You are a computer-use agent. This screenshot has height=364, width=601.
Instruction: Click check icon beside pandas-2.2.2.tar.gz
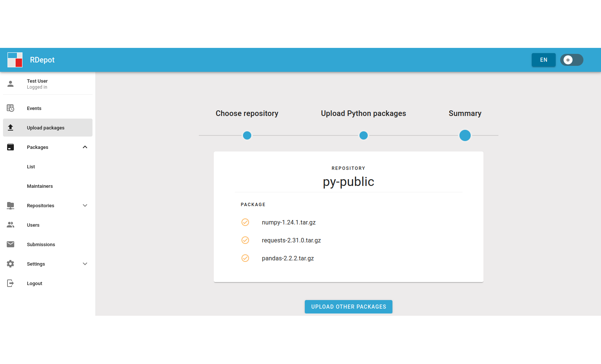click(245, 258)
